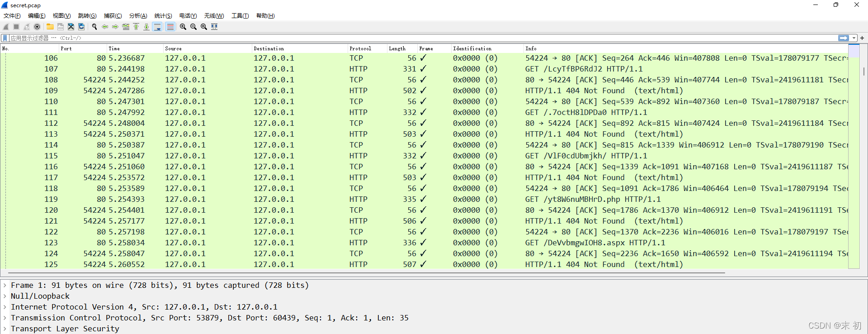Select packet 111 GET /.7octH8lDPDa0
This screenshot has width=868, height=334.
(x=425, y=112)
